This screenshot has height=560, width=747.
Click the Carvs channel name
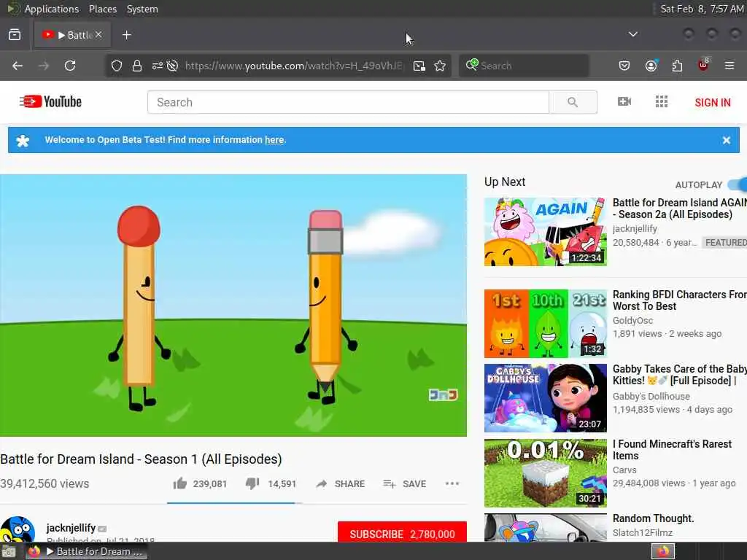point(624,470)
